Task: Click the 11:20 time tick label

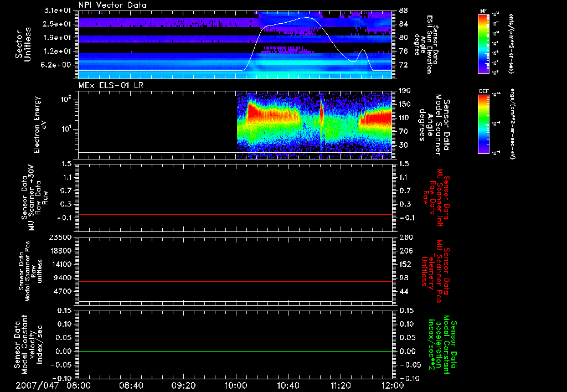Action: click(341, 385)
